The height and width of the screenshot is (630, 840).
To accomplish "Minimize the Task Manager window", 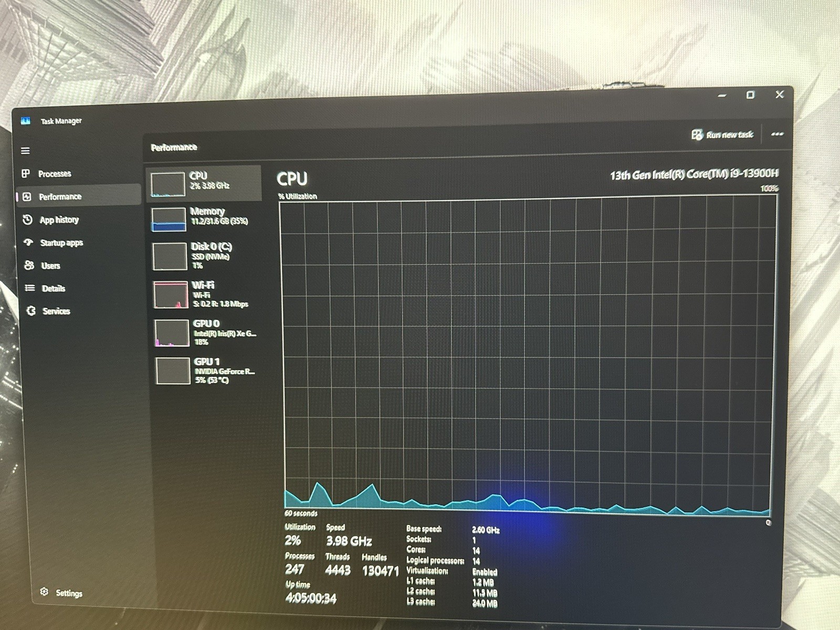I will pyautogui.click(x=722, y=96).
